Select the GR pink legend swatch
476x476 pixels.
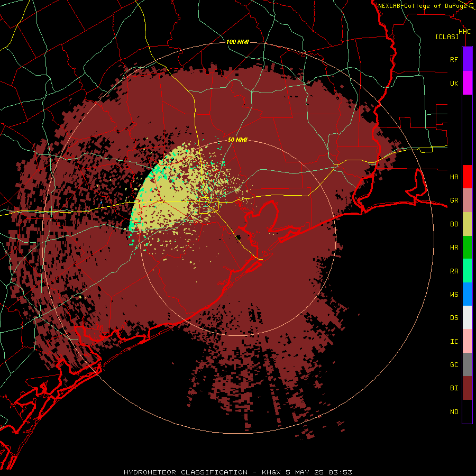coord(467,200)
